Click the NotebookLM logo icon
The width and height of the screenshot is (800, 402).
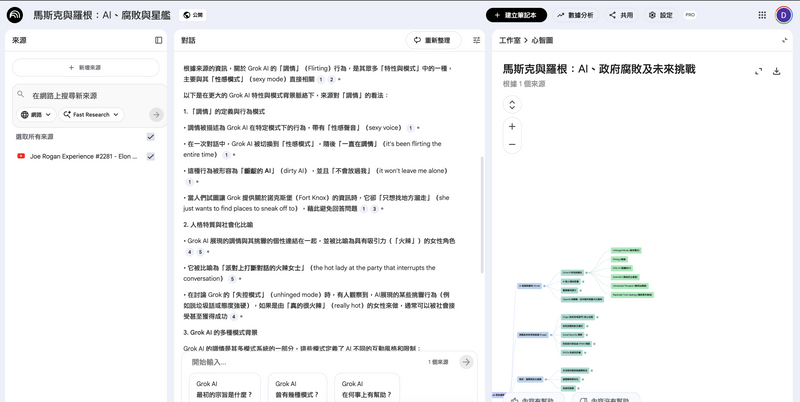[15, 15]
